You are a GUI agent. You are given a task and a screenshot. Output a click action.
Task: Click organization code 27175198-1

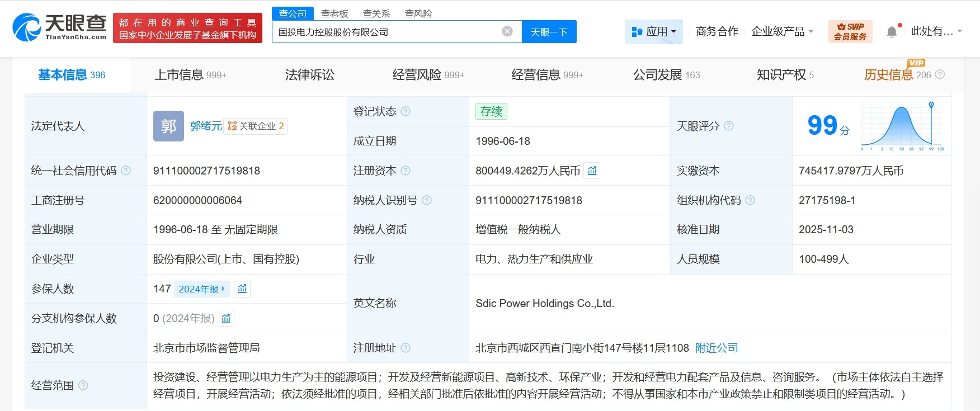[827, 200]
